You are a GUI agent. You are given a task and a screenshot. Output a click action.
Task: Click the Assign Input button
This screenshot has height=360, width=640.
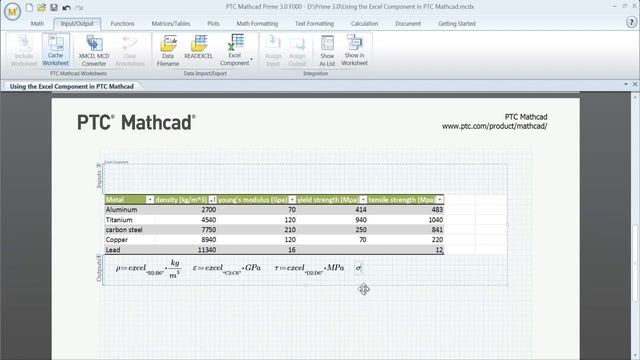pyautogui.click(x=273, y=50)
